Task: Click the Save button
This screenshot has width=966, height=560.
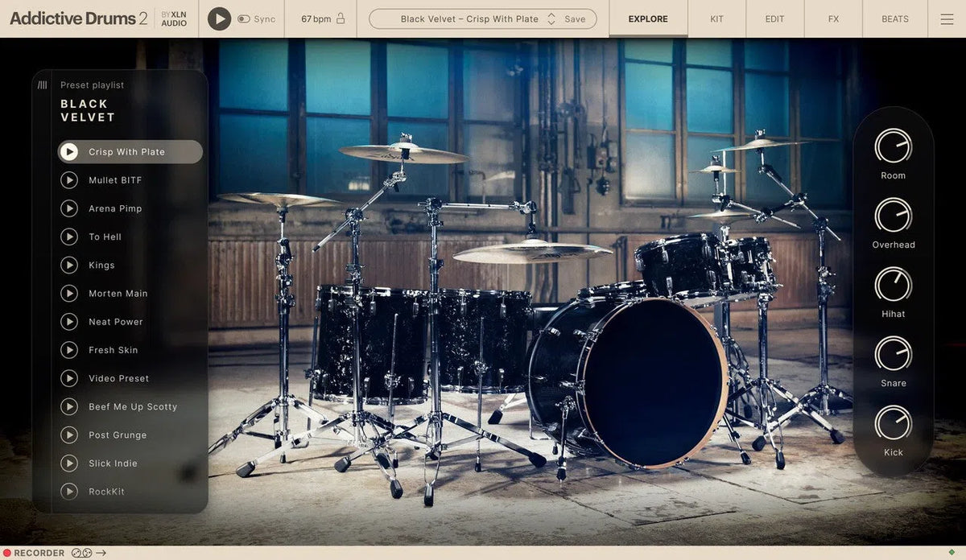Action: (575, 19)
